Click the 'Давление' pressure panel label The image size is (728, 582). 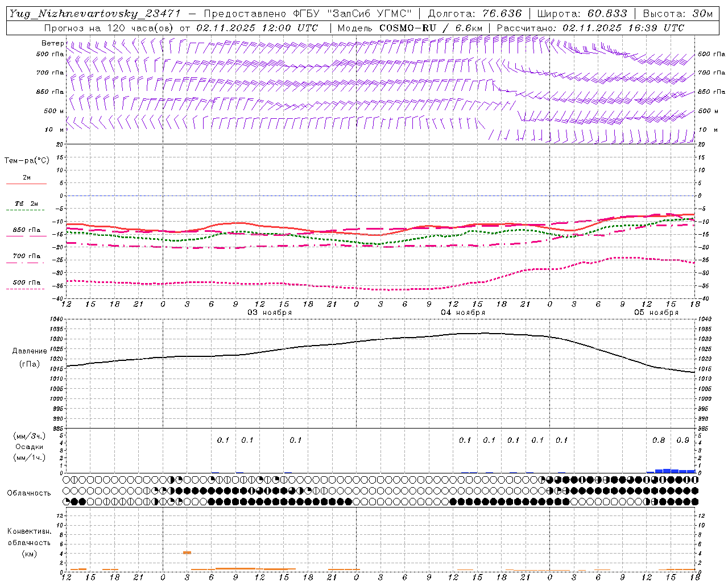[29, 351]
